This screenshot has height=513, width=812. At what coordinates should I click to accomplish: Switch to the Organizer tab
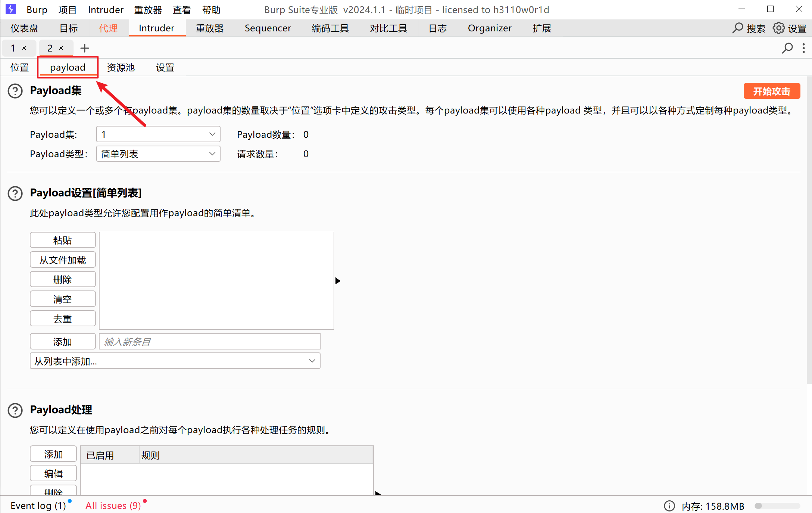coord(490,28)
